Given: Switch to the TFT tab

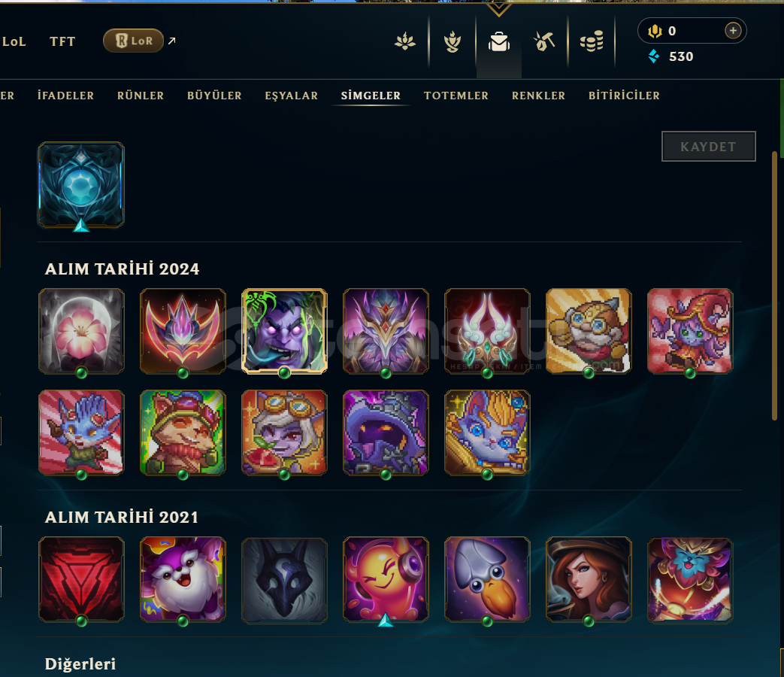Looking at the screenshot, I should coord(62,41).
